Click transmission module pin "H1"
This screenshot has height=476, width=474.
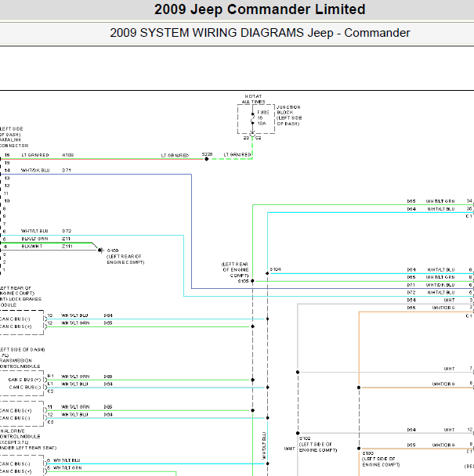50,376
